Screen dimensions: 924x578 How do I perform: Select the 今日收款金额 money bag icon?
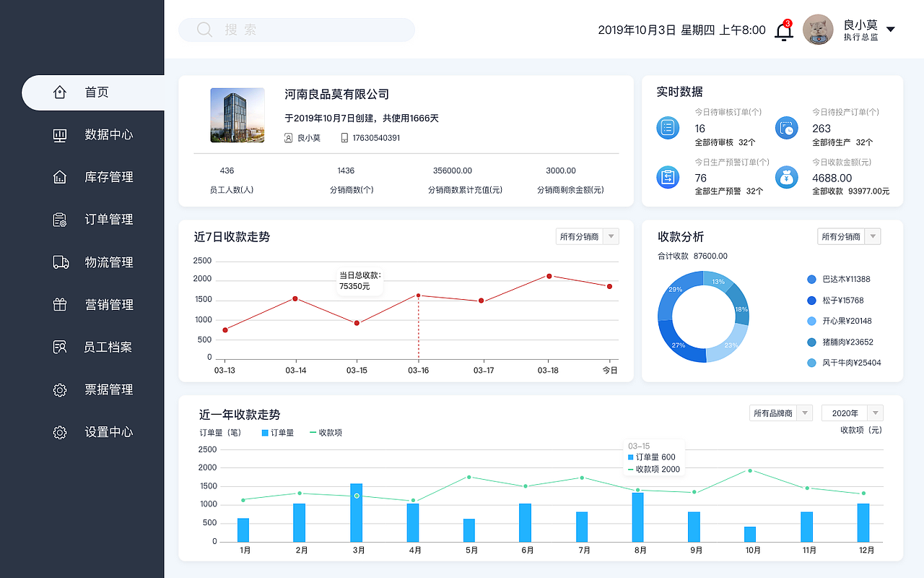(786, 177)
